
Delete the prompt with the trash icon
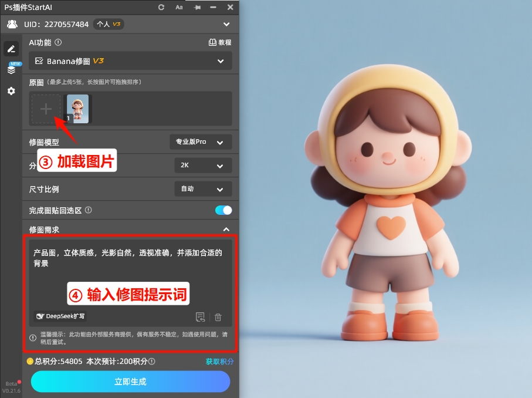[218, 316]
